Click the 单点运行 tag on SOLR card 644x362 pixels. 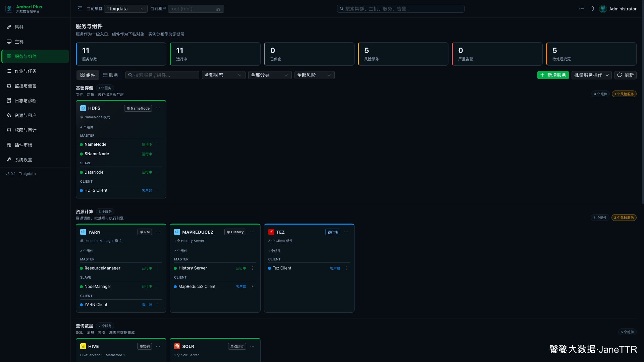click(x=237, y=346)
